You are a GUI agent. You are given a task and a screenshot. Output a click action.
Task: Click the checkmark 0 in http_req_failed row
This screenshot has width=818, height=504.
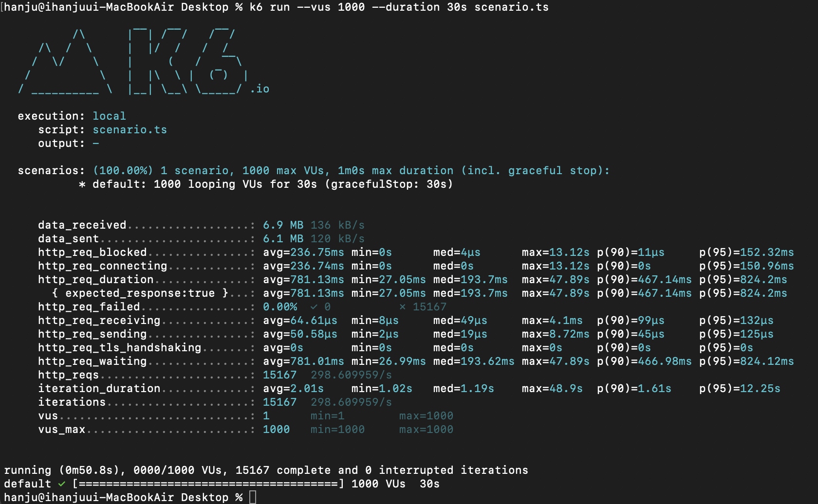[320, 306]
